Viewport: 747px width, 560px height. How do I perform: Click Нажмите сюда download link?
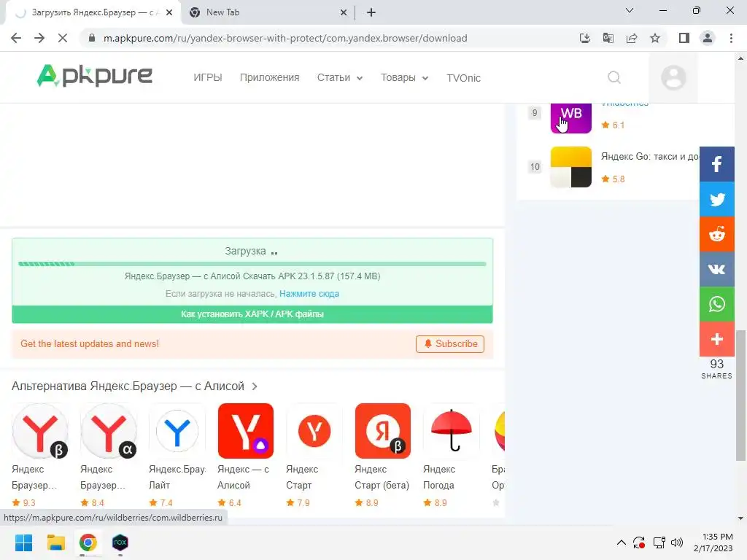(309, 294)
